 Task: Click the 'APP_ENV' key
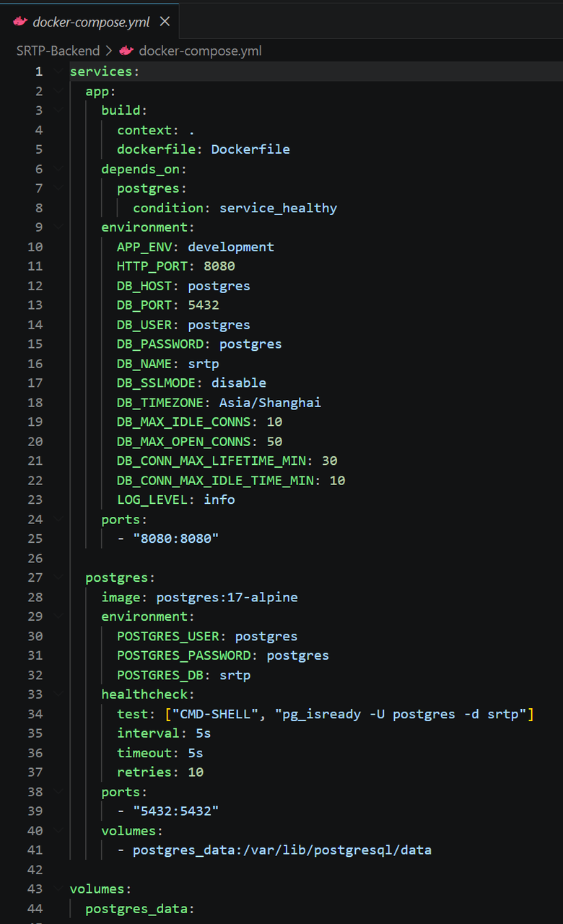click(144, 247)
